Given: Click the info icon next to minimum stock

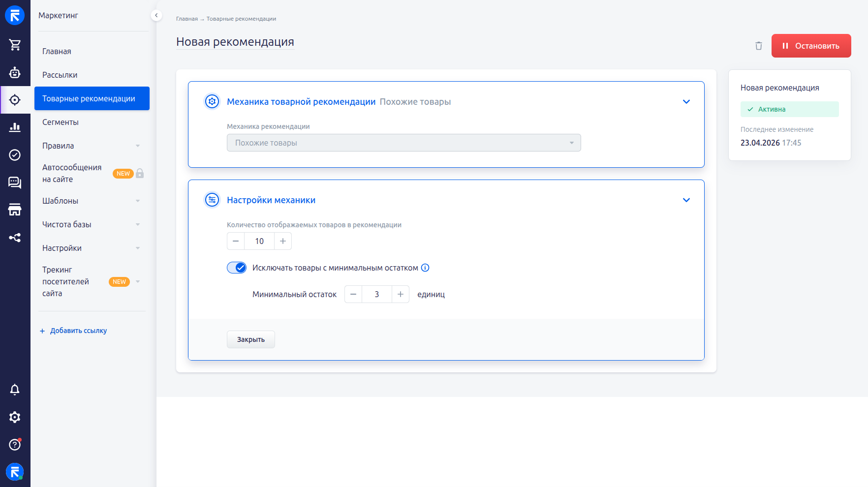Looking at the screenshot, I should (x=425, y=268).
